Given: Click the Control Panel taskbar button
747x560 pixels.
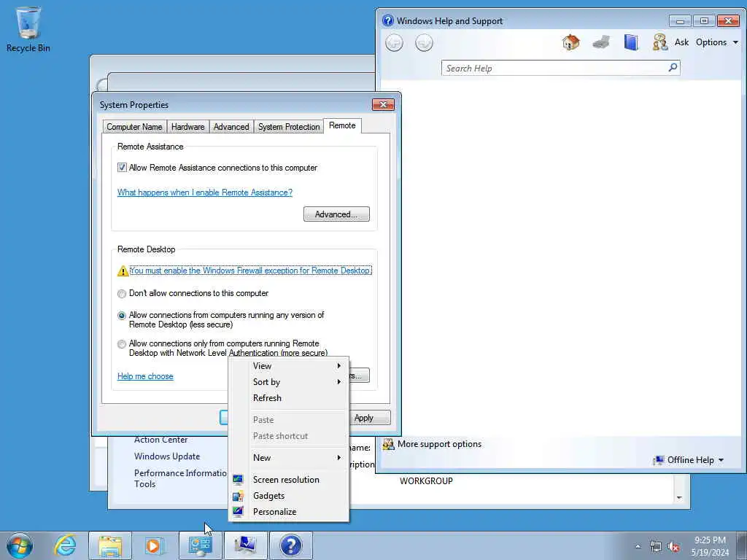Looking at the screenshot, I should [x=200, y=545].
